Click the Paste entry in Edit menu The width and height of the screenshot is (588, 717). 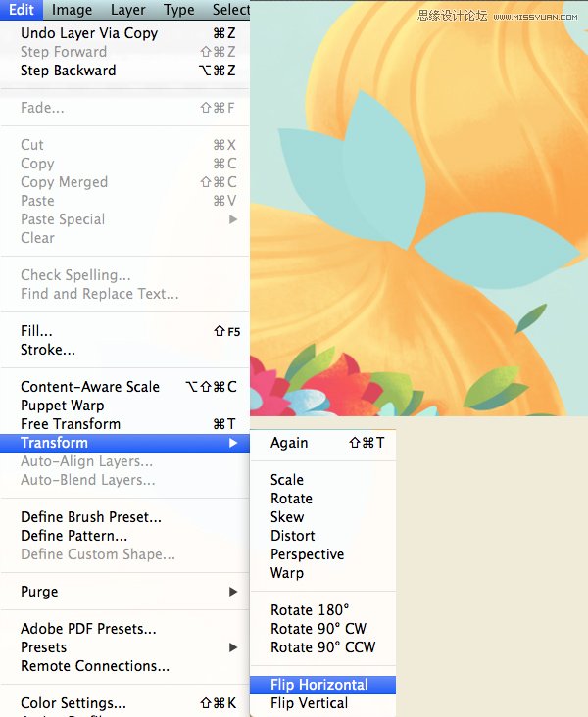point(124,201)
